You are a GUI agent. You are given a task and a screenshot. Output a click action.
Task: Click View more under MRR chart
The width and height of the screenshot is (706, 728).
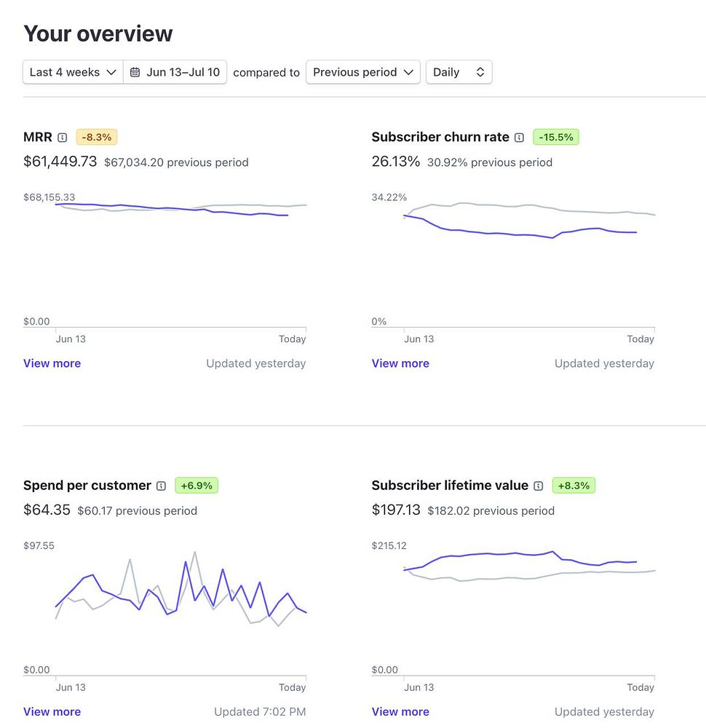[52, 363]
